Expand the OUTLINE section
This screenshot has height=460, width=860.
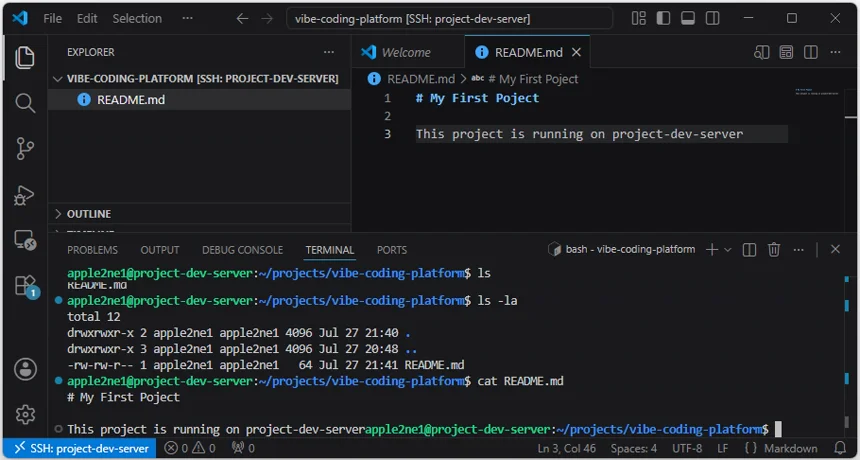(200, 214)
